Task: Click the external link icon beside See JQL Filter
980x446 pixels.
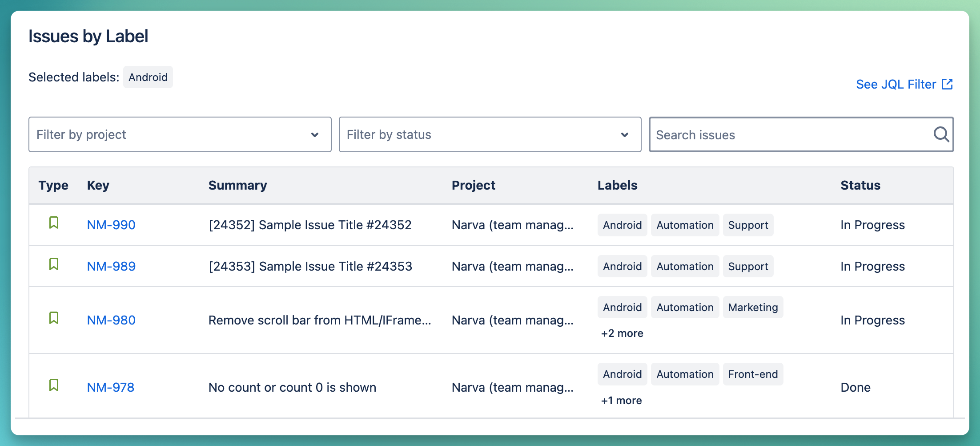Action: pos(948,84)
